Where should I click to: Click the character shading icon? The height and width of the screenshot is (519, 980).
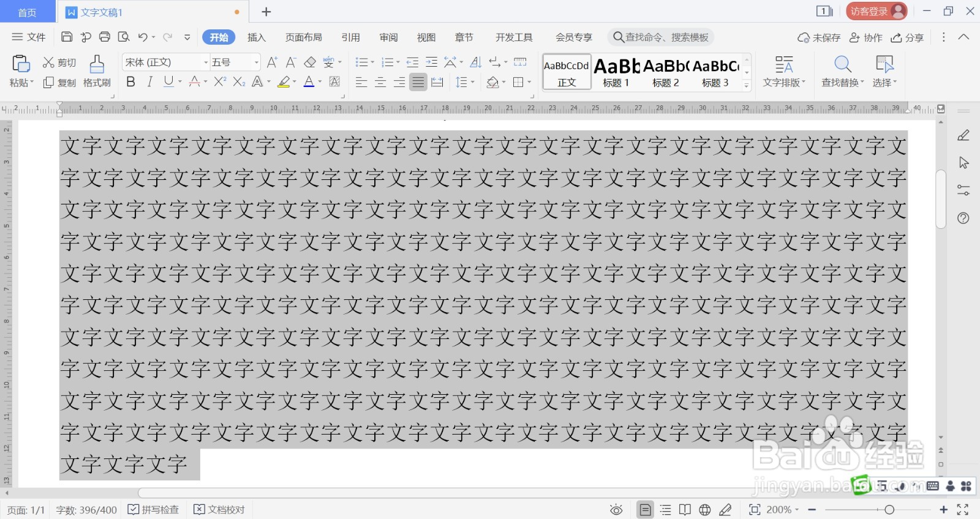tap(334, 82)
